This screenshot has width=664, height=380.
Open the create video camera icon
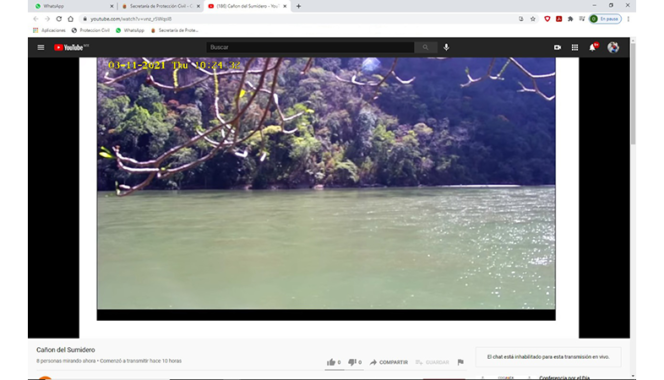(557, 47)
